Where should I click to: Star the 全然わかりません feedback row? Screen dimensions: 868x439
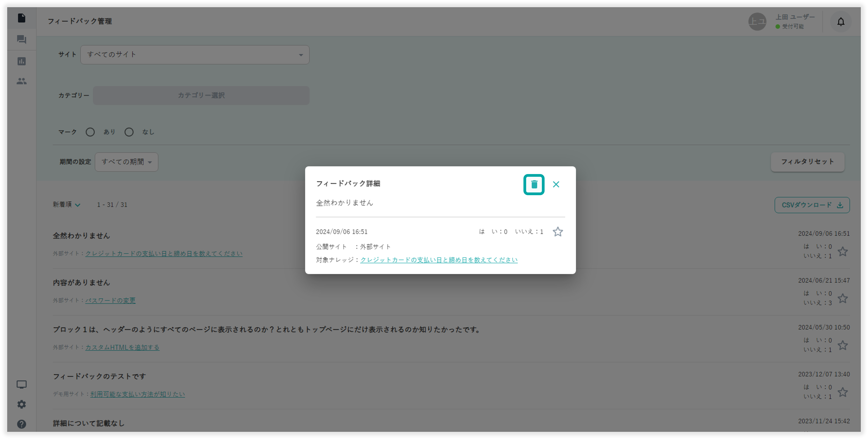click(x=843, y=252)
